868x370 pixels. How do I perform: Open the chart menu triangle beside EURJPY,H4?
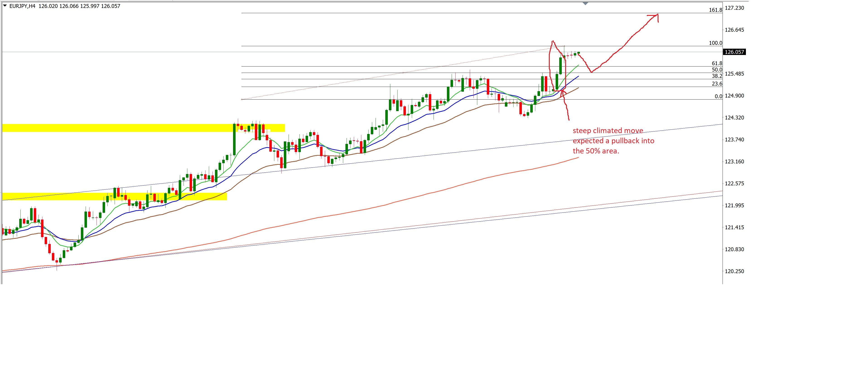pos(5,6)
